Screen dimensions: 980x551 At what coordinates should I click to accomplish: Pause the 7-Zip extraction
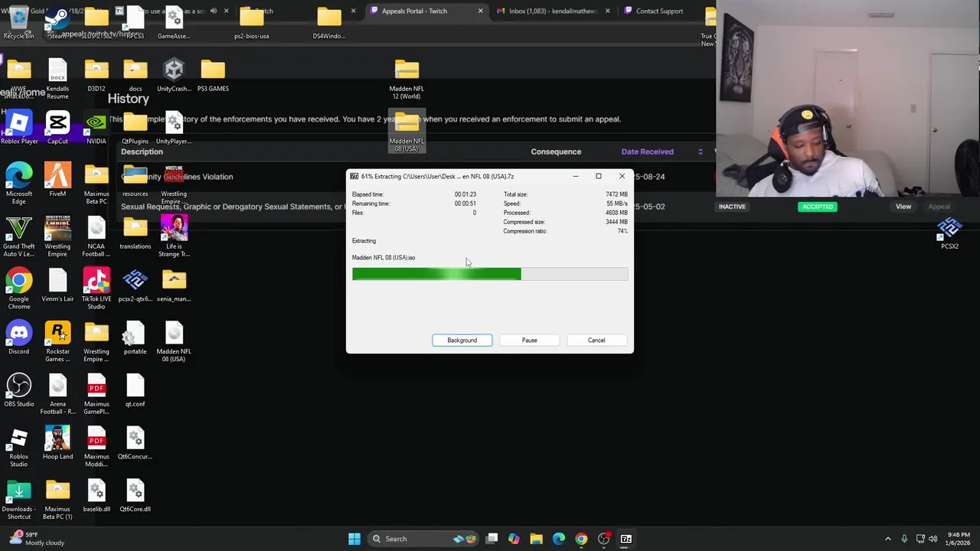pyautogui.click(x=529, y=340)
